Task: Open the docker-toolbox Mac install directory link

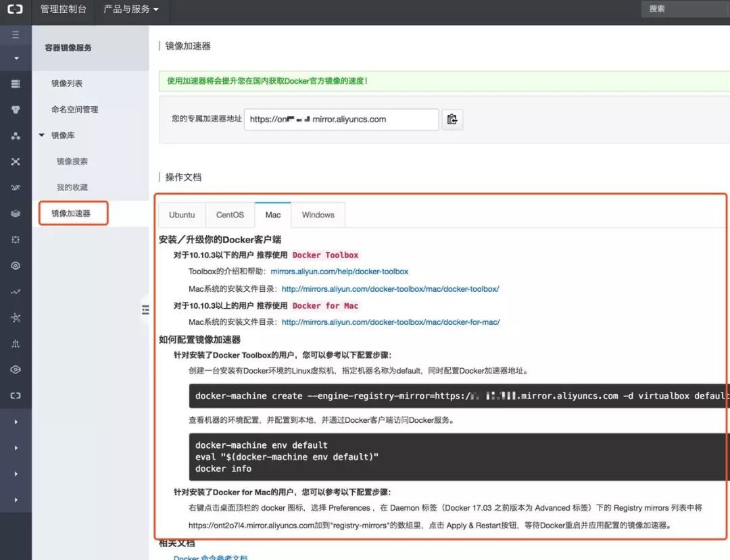Action: point(390,289)
